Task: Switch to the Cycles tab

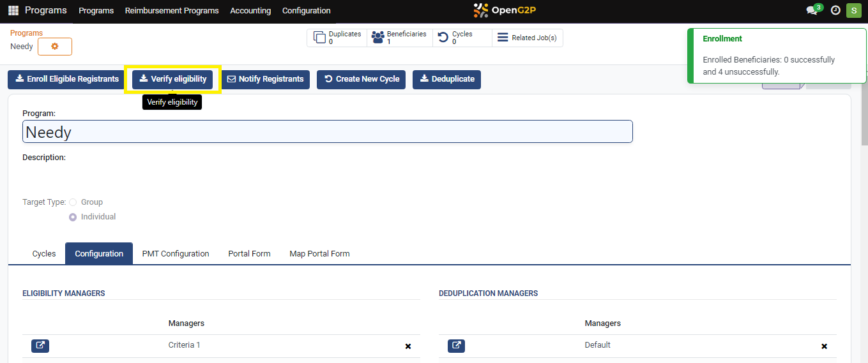Action: [x=44, y=253]
